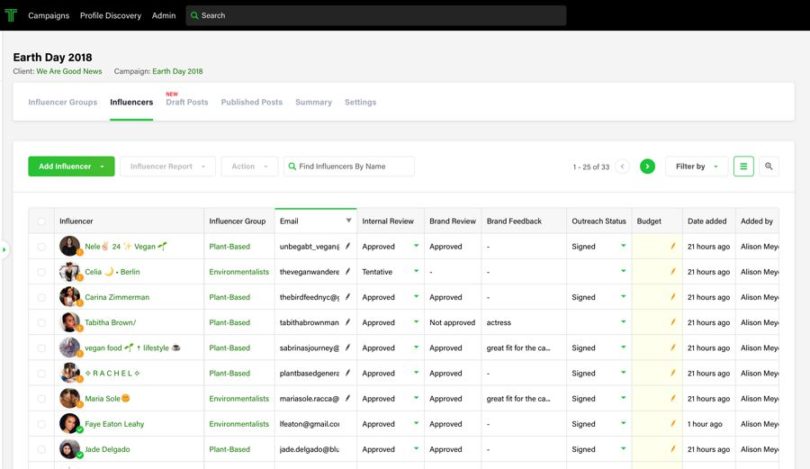Click the search magnifier icon beside list view
Image resolution: width=810 pixels, height=469 pixels.
pos(768,167)
